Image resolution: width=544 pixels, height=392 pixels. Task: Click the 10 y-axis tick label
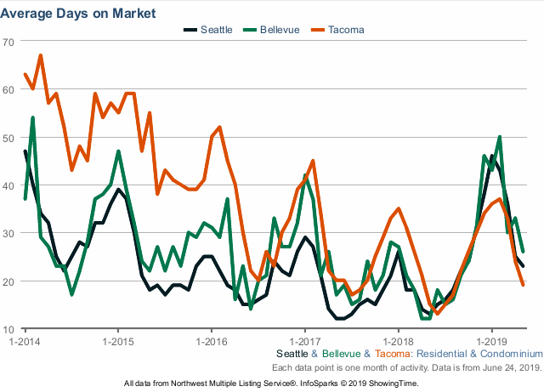8,329
